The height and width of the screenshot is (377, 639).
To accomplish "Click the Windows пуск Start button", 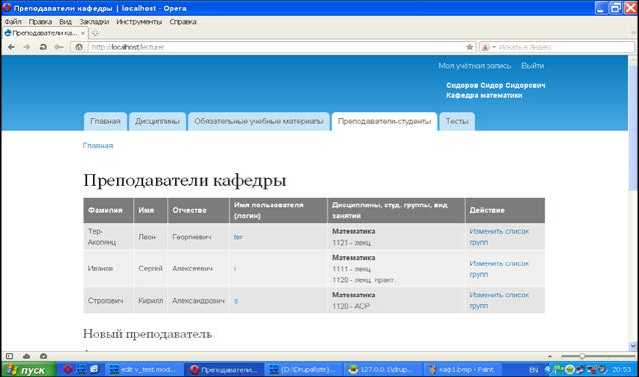I will (28, 370).
